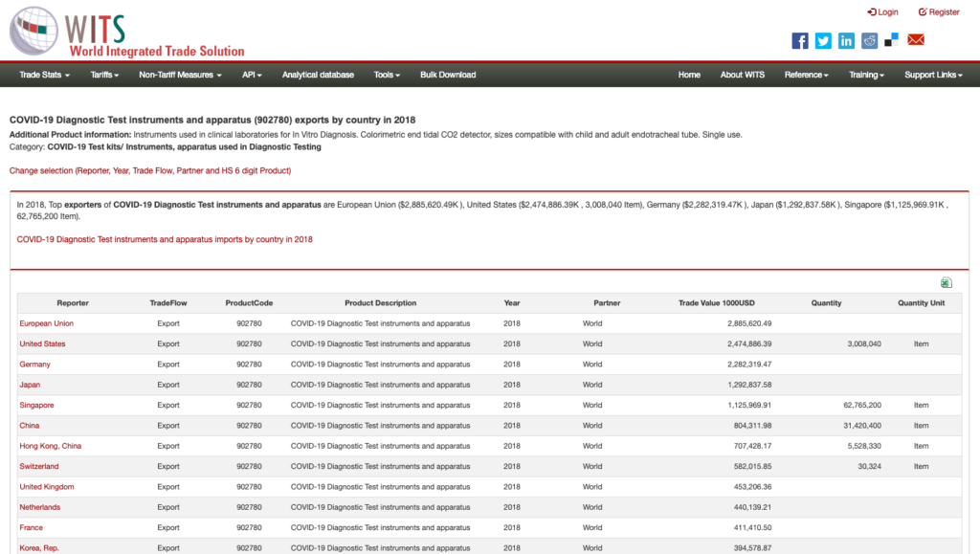Click World Integrated Trade Solution wordmark
980x554 pixels.
(x=156, y=52)
